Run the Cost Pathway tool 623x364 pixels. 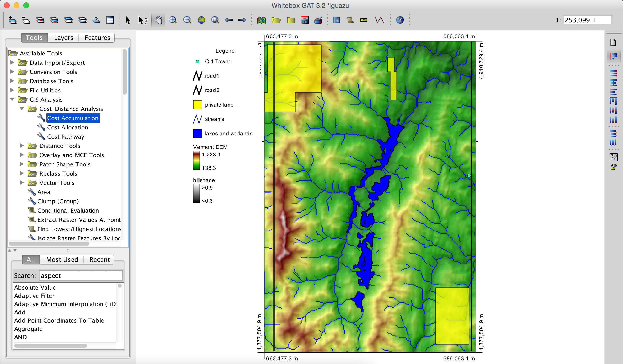(x=65, y=136)
